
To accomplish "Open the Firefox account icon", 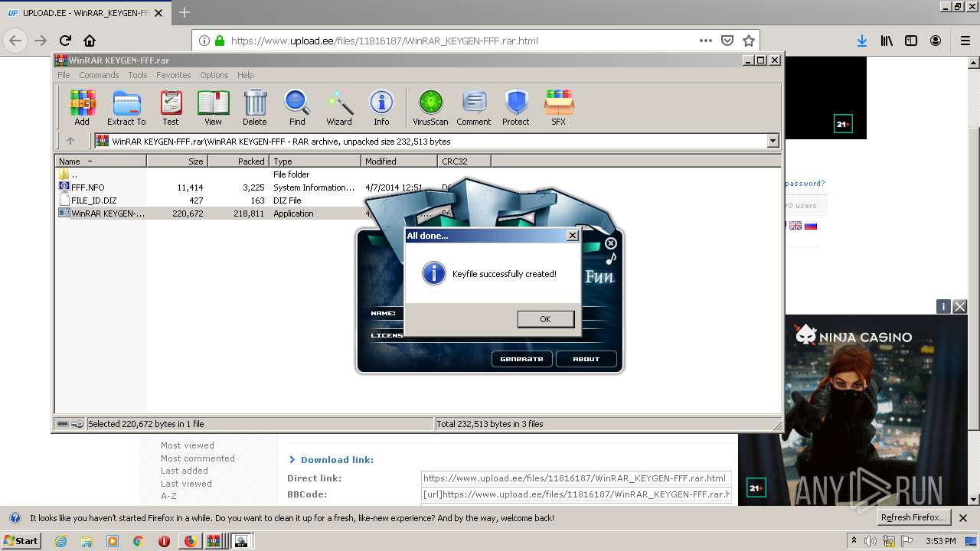I will point(936,41).
